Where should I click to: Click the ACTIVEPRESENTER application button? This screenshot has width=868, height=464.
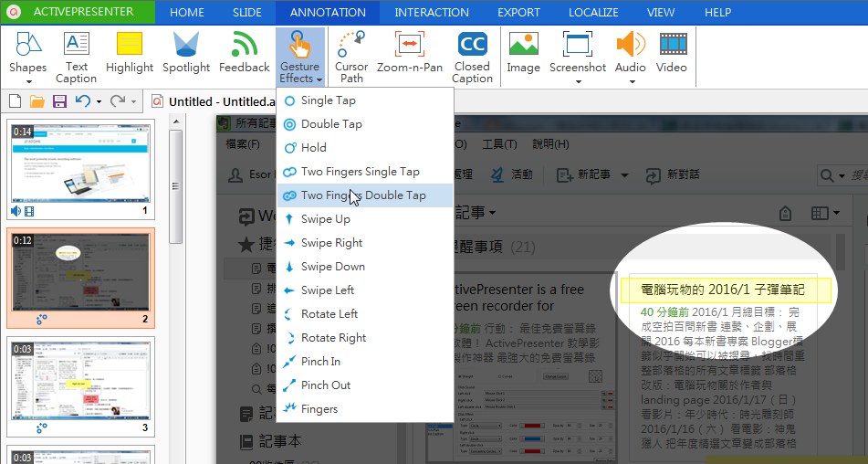coord(78,12)
